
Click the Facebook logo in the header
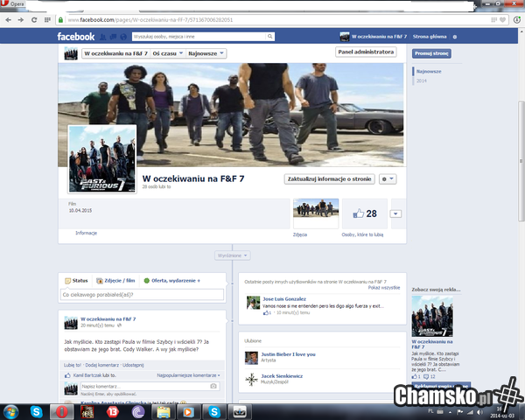coord(75,37)
